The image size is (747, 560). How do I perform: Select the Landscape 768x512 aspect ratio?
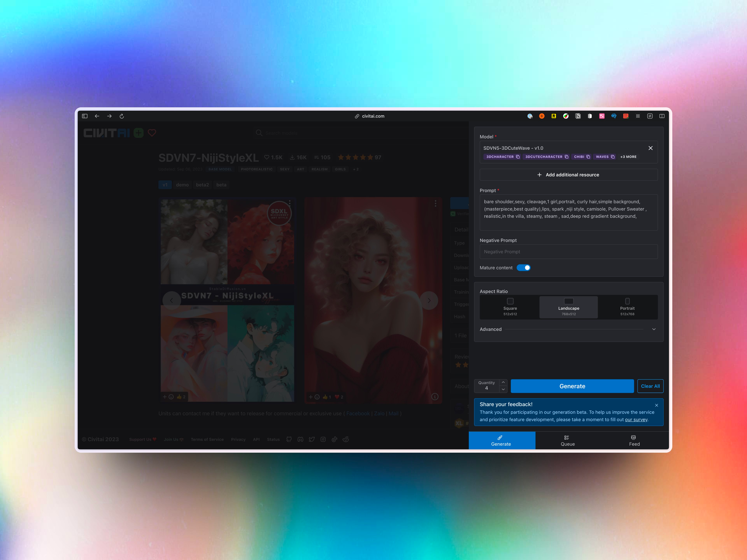tap(568, 307)
